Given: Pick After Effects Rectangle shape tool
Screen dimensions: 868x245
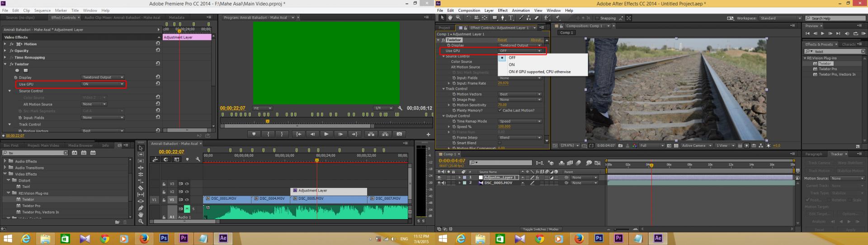Looking at the screenshot, I should (x=495, y=18).
